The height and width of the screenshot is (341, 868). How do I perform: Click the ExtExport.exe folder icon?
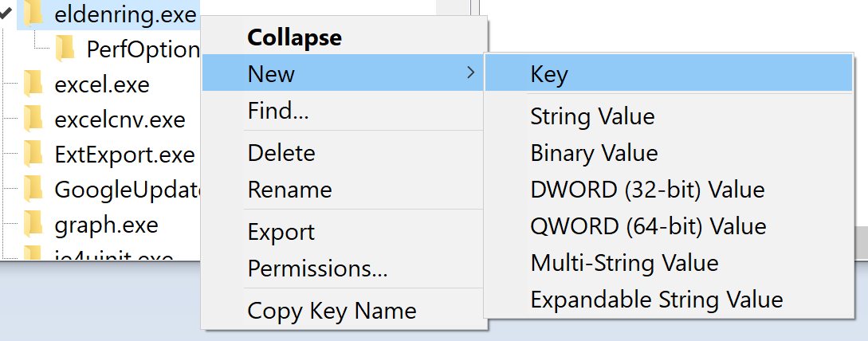tap(32, 154)
